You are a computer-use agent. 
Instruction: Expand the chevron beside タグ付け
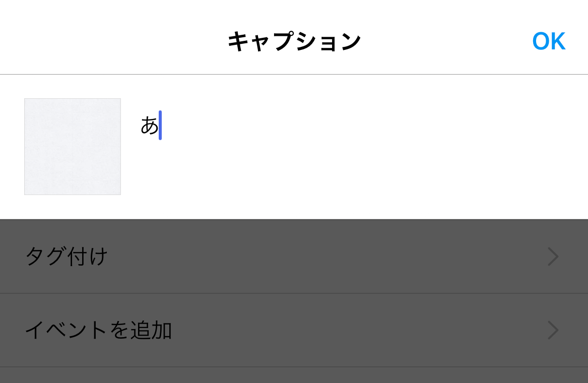pyautogui.click(x=553, y=257)
